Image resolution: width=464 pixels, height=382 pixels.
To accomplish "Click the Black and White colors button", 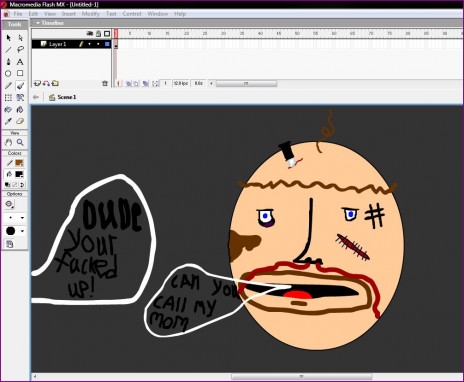I will pyautogui.click(x=7, y=184).
